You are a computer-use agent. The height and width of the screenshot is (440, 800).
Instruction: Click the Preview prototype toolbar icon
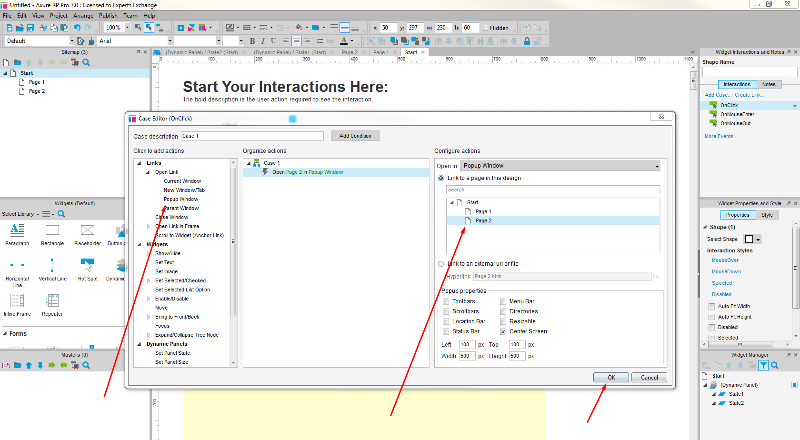click(181, 28)
